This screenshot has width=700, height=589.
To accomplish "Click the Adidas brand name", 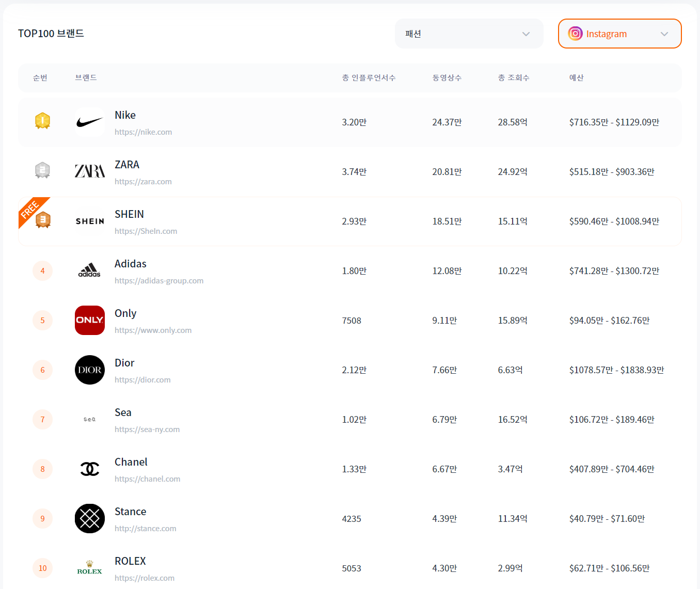I will pos(131,264).
